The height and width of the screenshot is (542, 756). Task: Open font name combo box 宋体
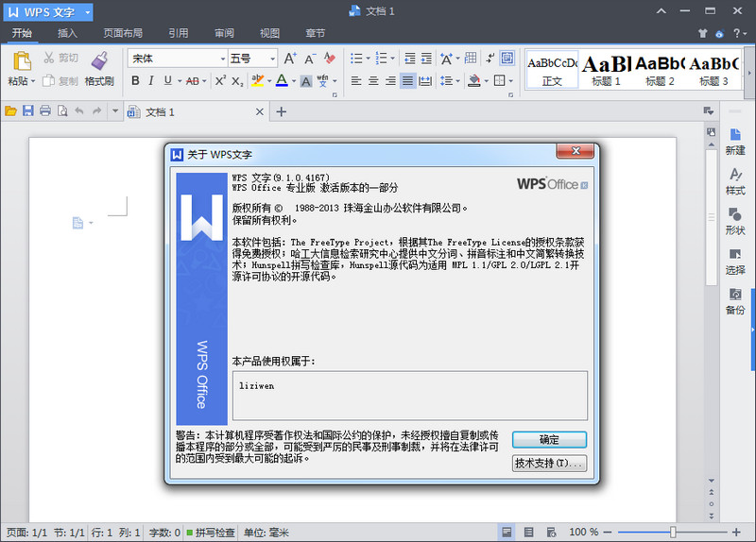coord(177,59)
